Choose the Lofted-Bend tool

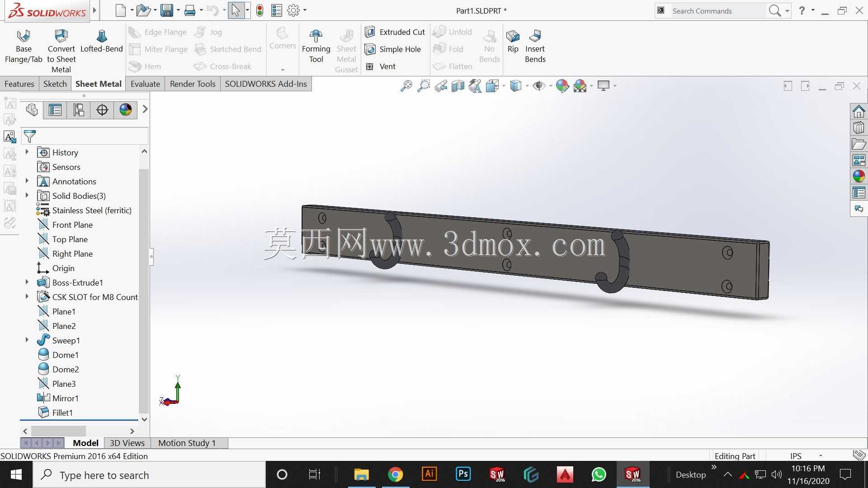tap(102, 41)
